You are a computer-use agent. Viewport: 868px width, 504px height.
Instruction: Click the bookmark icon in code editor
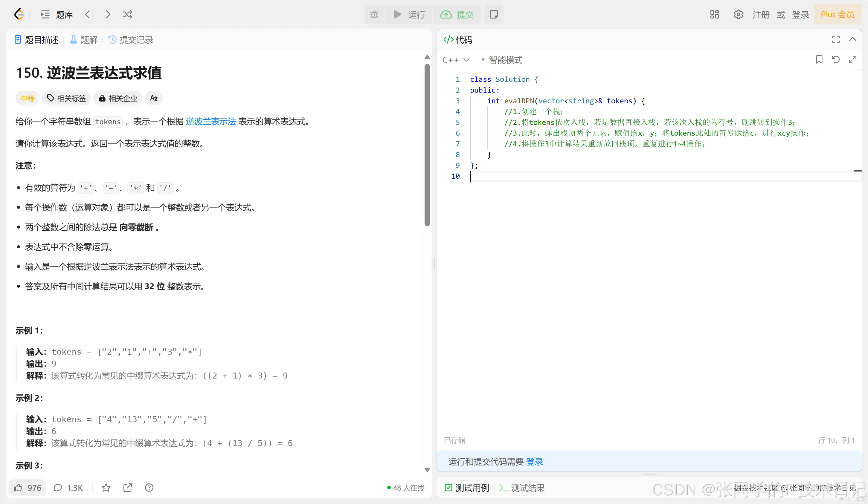point(819,59)
